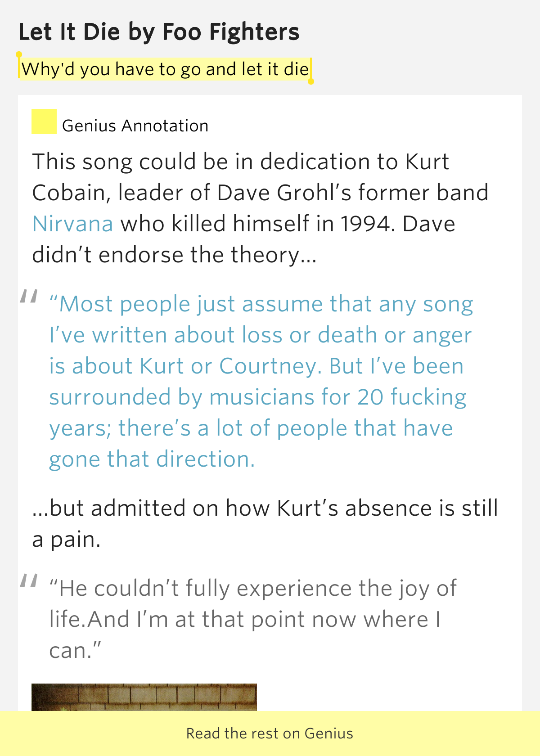
Task: Open the 'Let It Die by Foo Fighters' title
Action: tap(159, 32)
